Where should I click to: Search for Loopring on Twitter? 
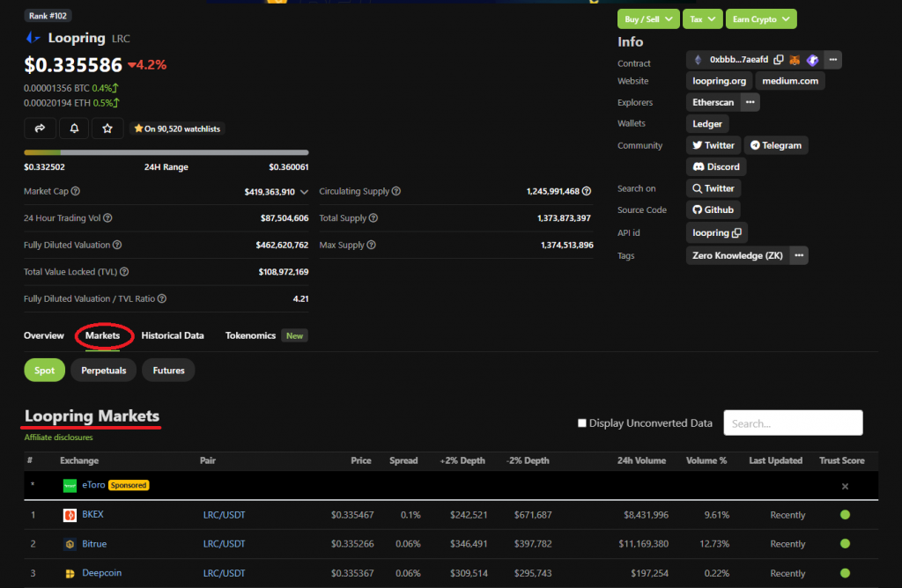[x=713, y=188]
